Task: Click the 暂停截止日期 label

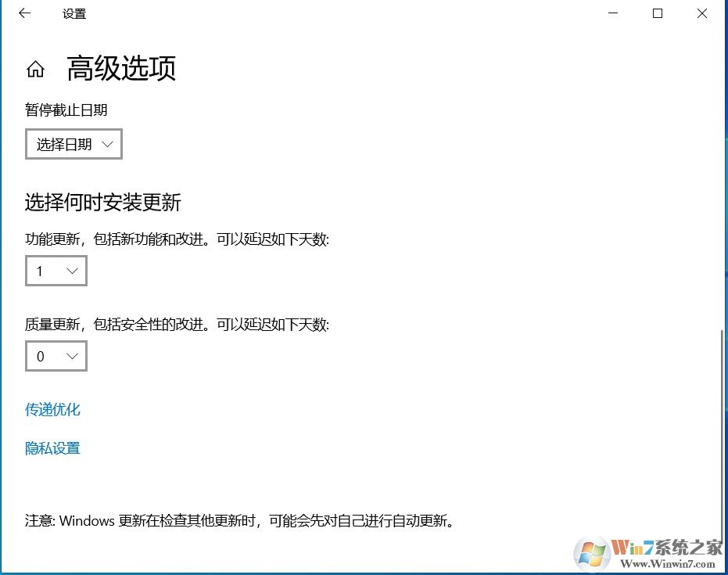Action: (66, 110)
